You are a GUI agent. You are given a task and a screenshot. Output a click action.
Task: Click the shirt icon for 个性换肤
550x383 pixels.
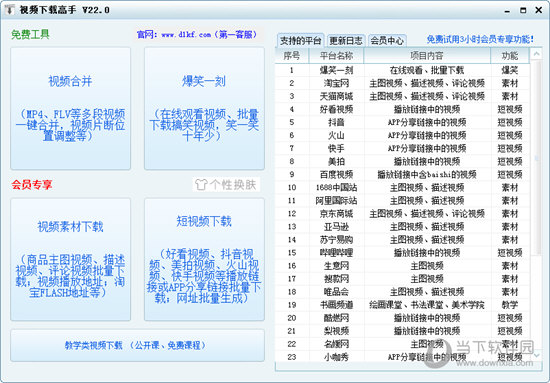201,185
